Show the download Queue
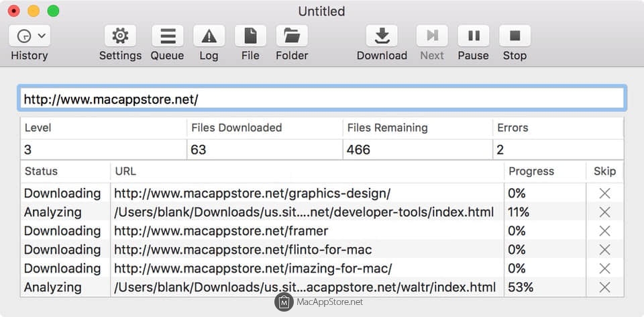The width and height of the screenshot is (644, 317). (167, 36)
